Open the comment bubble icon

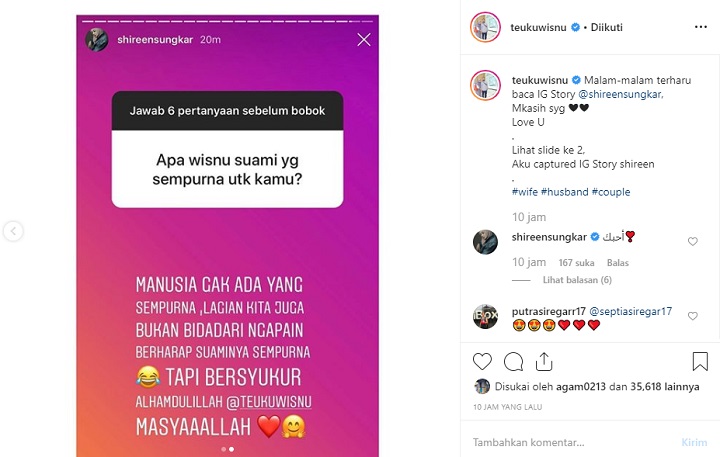click(513, 362)
